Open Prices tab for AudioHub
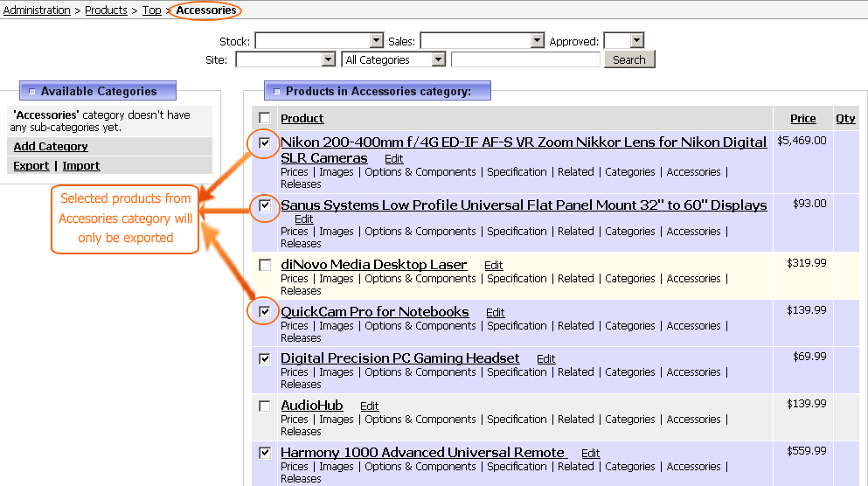The width and height of the screenshot is (868, 486). [x=294, y=419]
